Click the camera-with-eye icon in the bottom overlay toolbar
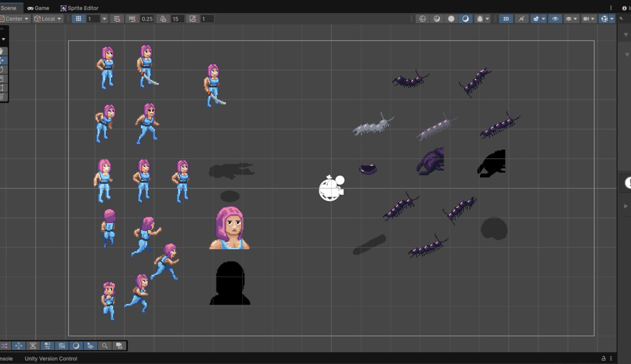631x364 pixels. point(119,346)
